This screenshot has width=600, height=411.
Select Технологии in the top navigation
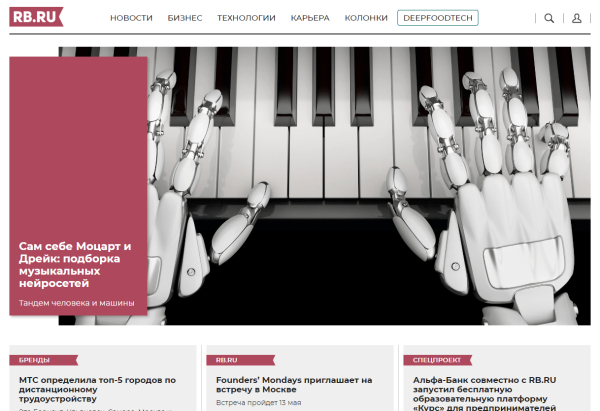pos(246,18)
